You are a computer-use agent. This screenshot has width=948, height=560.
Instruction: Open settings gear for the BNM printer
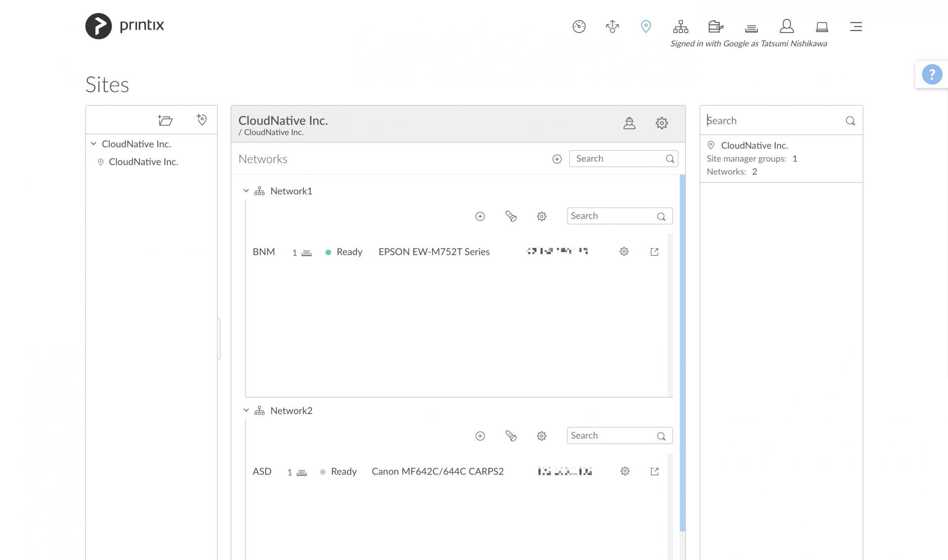pos(624,252)
